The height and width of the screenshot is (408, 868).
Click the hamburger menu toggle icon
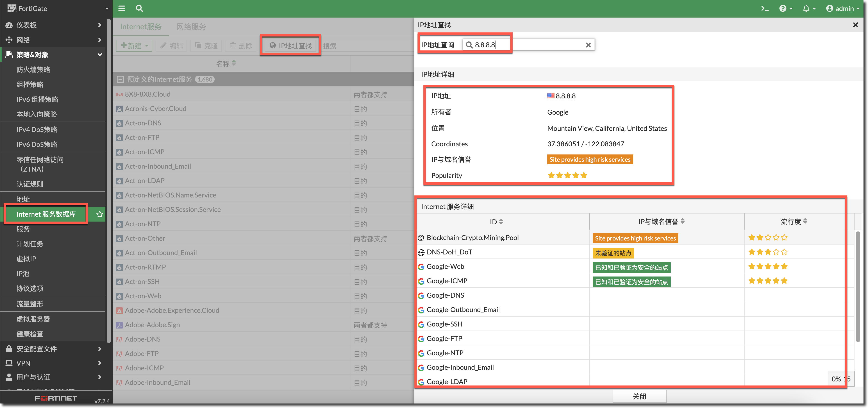coord(122,8)
